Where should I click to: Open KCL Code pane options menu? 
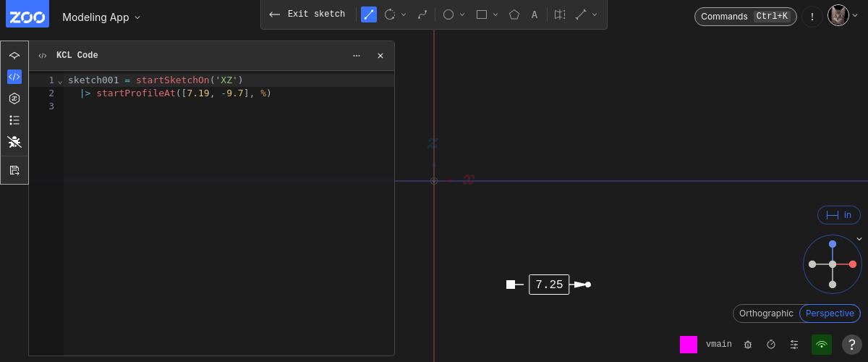point(357,56)
